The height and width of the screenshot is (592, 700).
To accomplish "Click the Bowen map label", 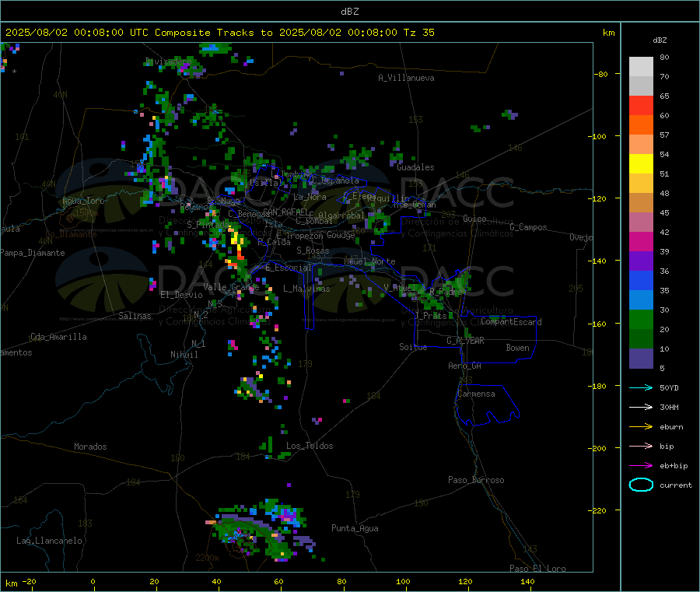I will point(517,348).
